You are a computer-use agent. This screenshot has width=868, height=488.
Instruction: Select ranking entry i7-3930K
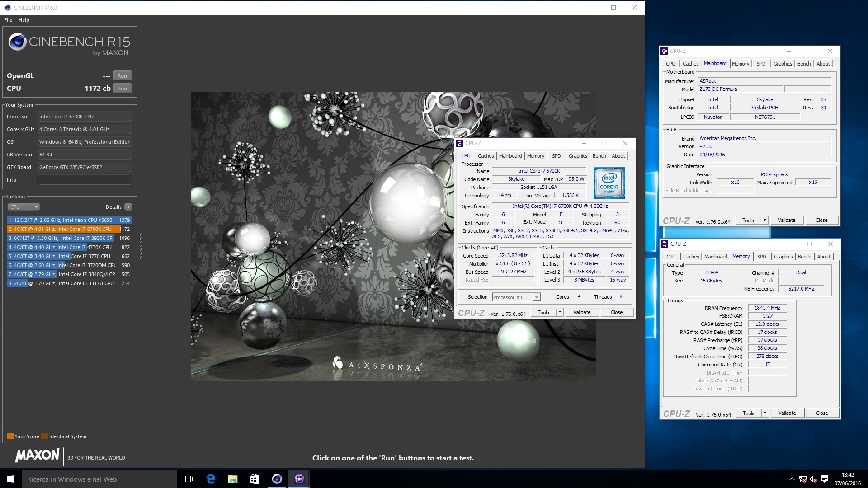pyautogui.click(x=69, y=238)
